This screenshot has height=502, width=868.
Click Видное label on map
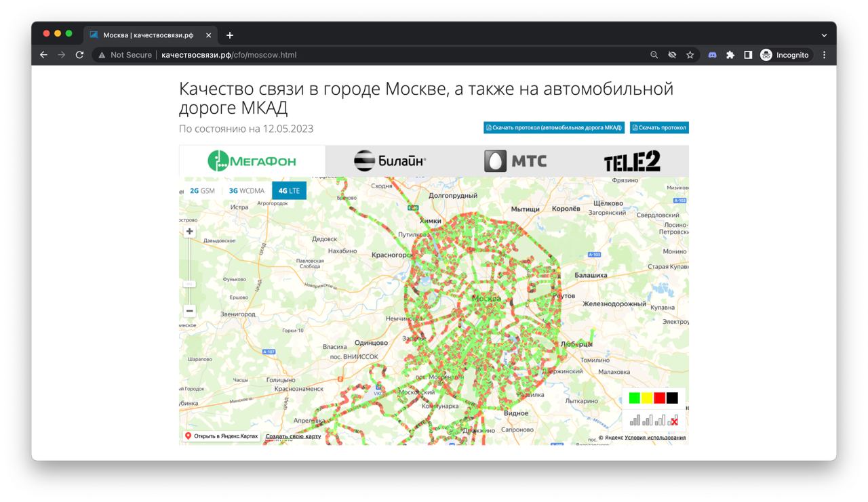516,413
